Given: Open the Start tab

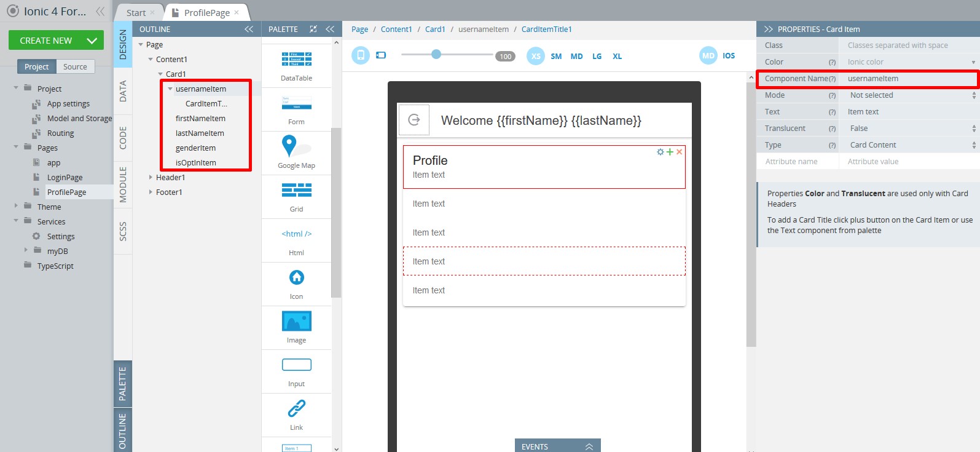Looking at the screenshot, I should tap(136, 12).
